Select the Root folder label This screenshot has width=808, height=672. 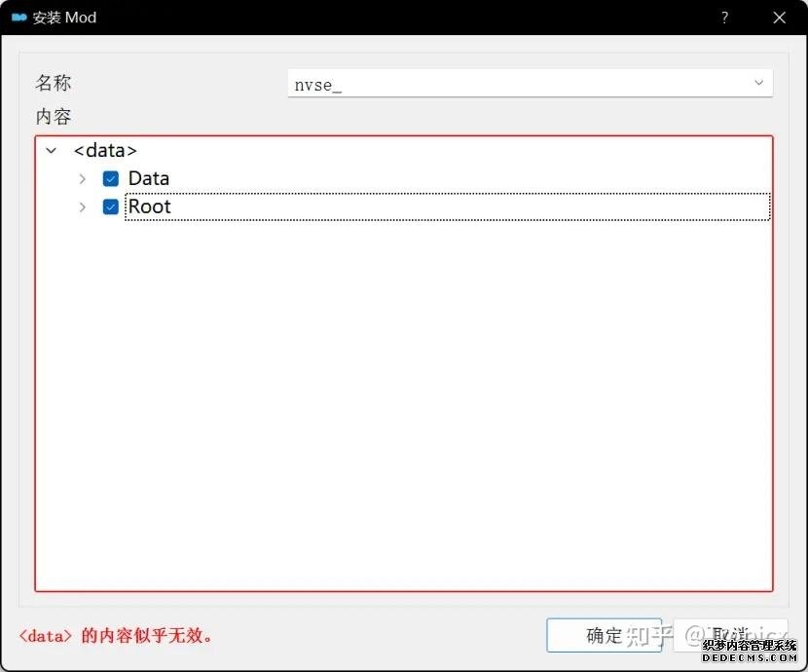coord(150,207)
